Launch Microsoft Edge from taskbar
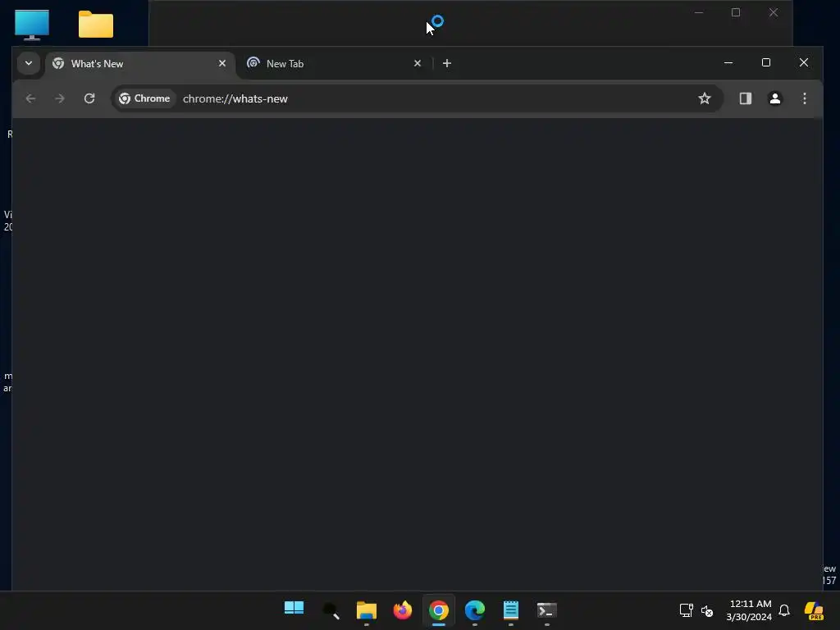Viewport: 840px width, 630px height. coord(475,610)
